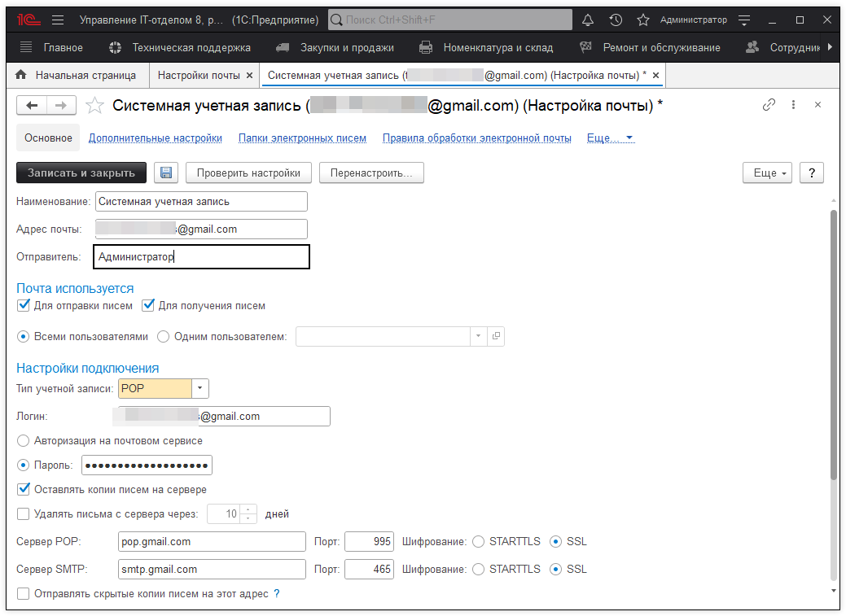846x616 pixels.
Task: Click the save diskette icon
Action: (166, 173)
